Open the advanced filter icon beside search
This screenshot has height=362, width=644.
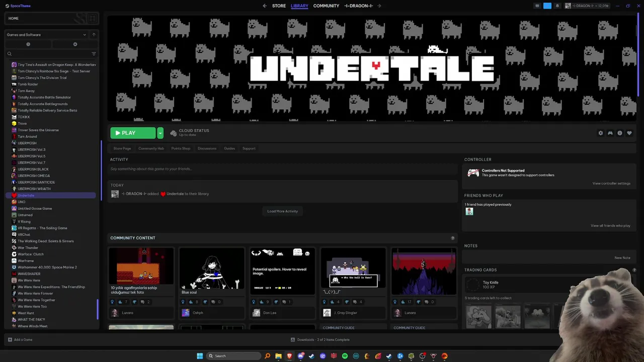(x=94, y=54)
